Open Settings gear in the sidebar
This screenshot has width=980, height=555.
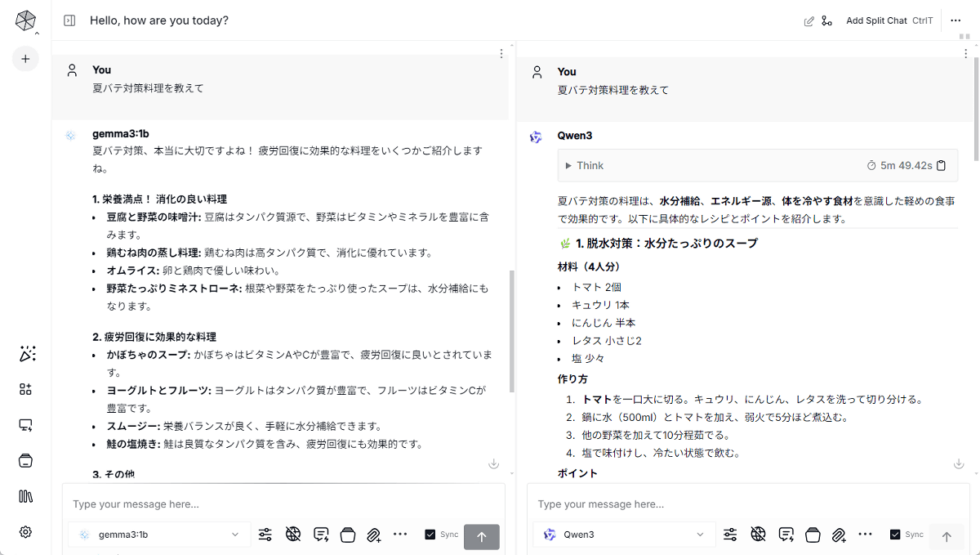pos(25,532)
